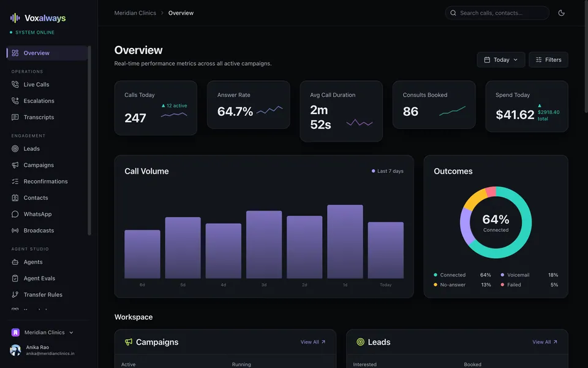Open the Live Calls page
The image size is (588, 368).
point(47,85)
